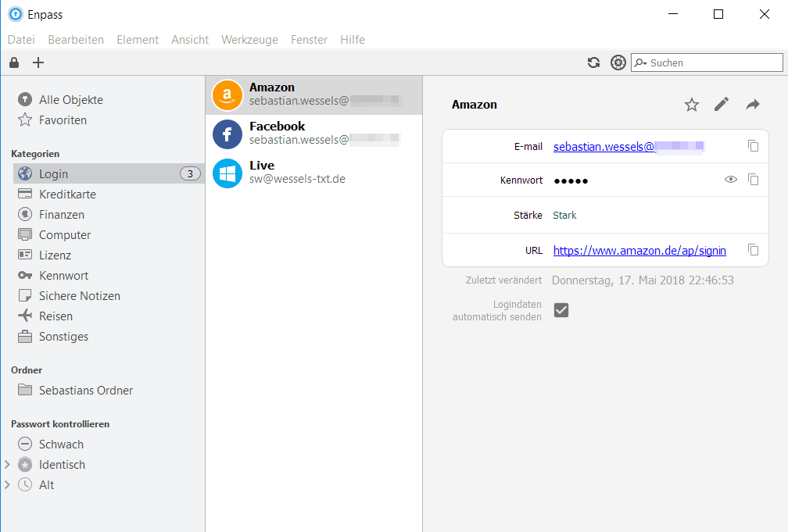Open the Ansicht menu
This screenshot has height=532, width=788.
click(190, 40)
